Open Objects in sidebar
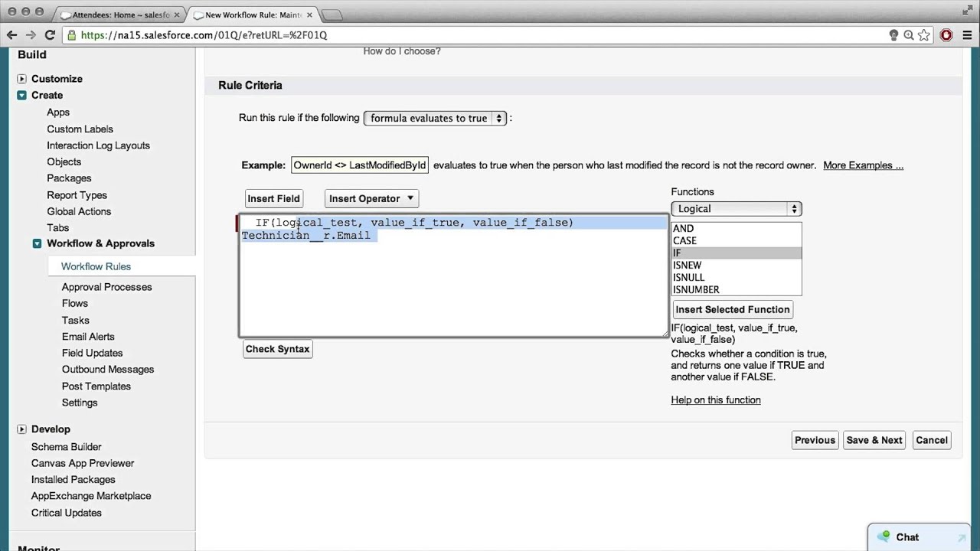This screenshot has height=551, width=980. [64, 162]
